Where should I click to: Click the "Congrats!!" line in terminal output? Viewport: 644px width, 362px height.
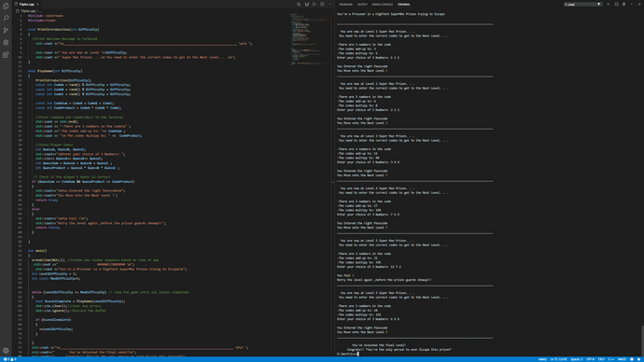[x=399, y=350]
